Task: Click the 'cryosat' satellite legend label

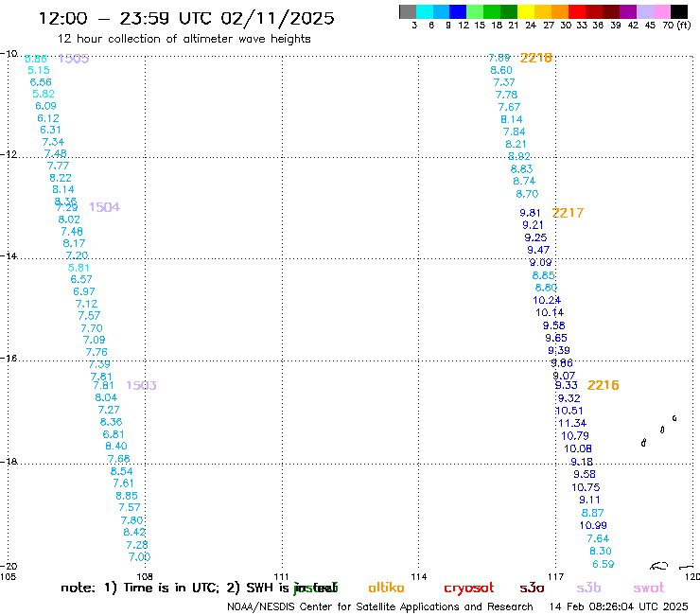Action: click(469, 589)
